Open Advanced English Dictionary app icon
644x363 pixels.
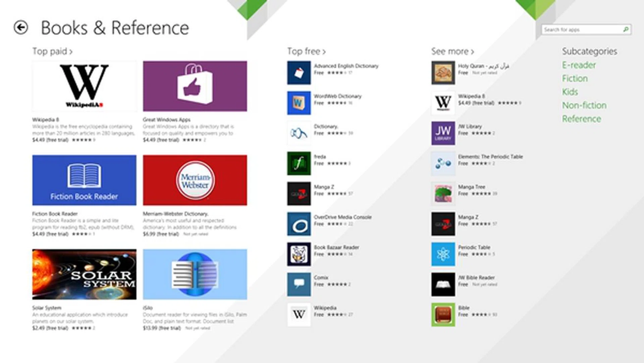point(299,72)
